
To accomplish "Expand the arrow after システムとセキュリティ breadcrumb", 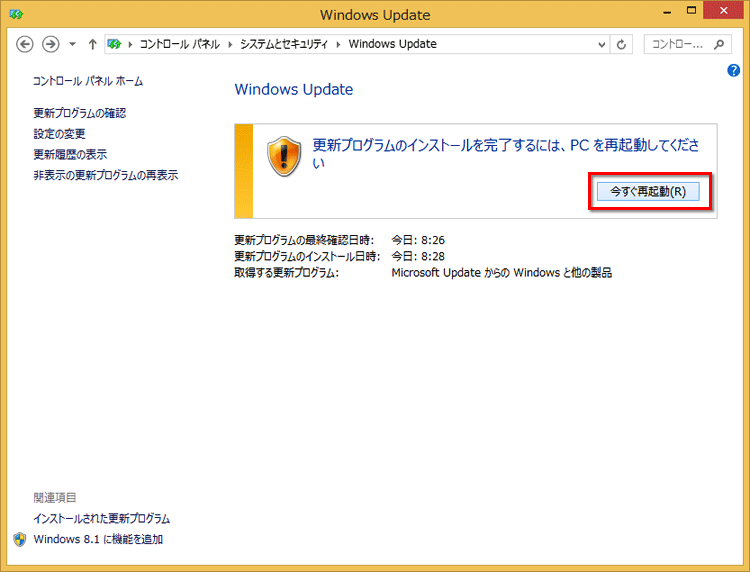I will click(x=340, y=44).
